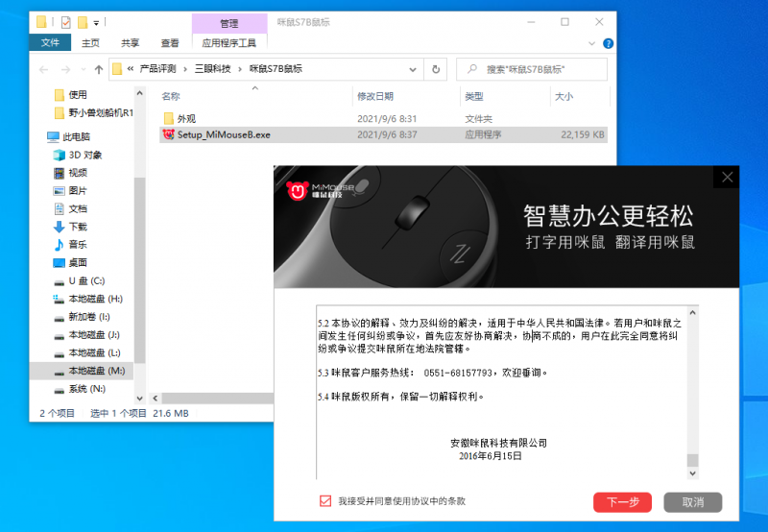The image size is (768, 532).
Task: Select the Setup_MiMouseB.exe file icon
Action: [169, 134]
